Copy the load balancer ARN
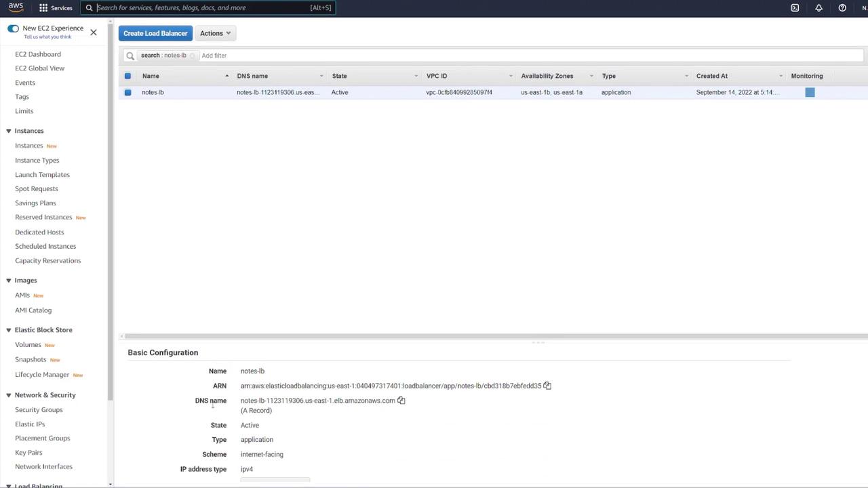This screenshot has width=868, height=488. (547, 386)
